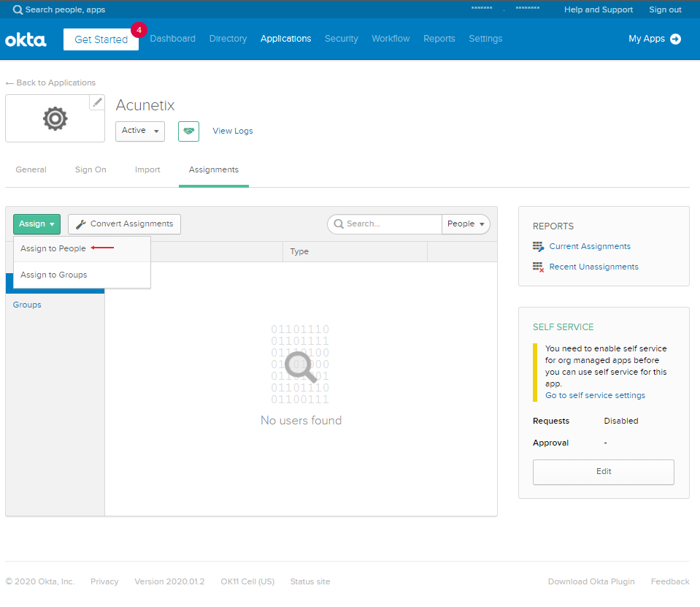Click the My Apps arrow icon
This screenshot has height=607, width=700.
pyautogui.click(x=675, y=39)
